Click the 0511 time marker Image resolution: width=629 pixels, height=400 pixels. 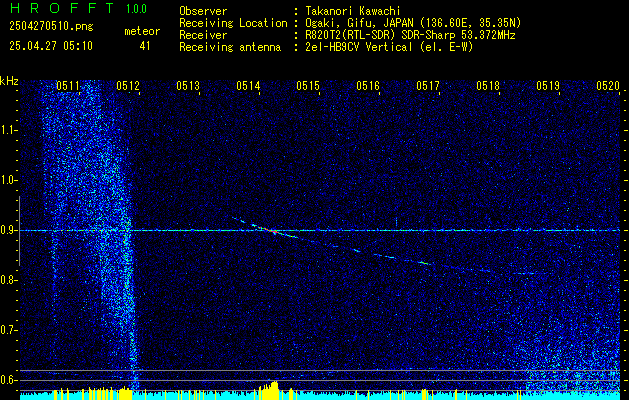pyautogui.click(x=68, y=86)
